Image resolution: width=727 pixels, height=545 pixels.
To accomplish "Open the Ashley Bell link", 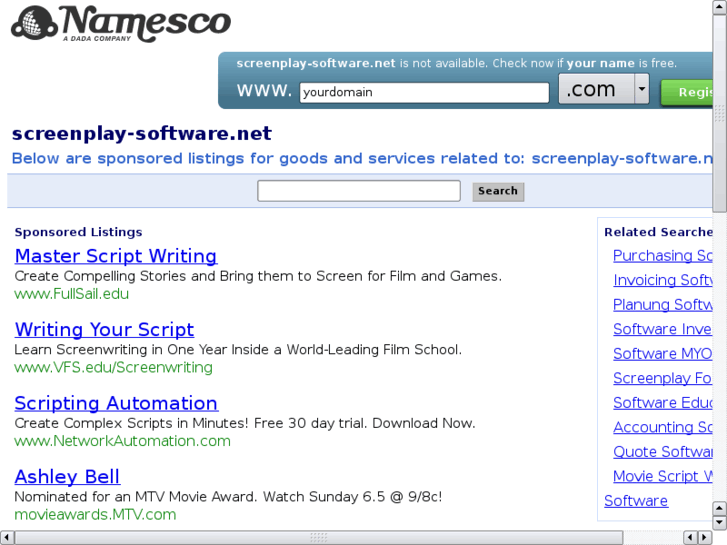I will [x=67, y=476].
